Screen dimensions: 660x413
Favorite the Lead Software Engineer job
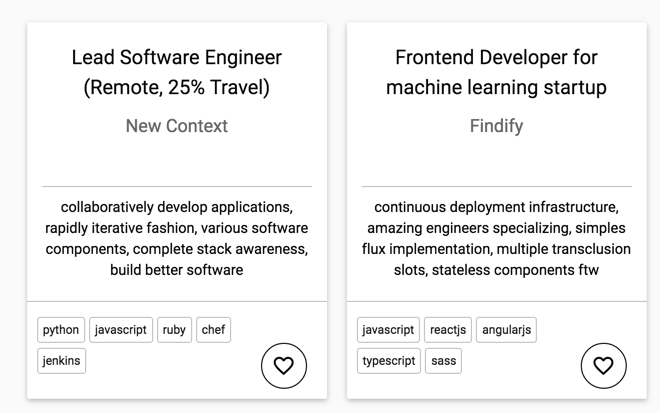pos(283,366)
